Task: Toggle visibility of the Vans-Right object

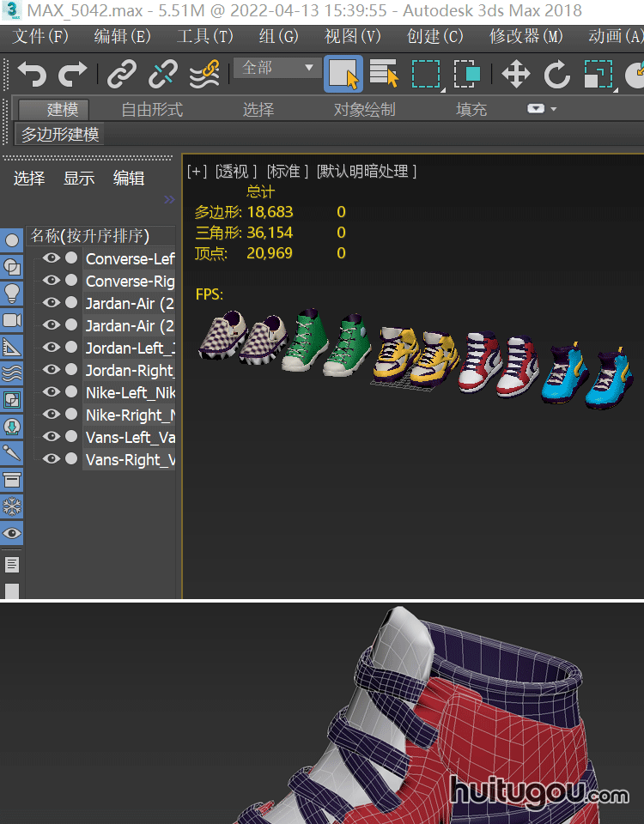Action: coord(52,459)
